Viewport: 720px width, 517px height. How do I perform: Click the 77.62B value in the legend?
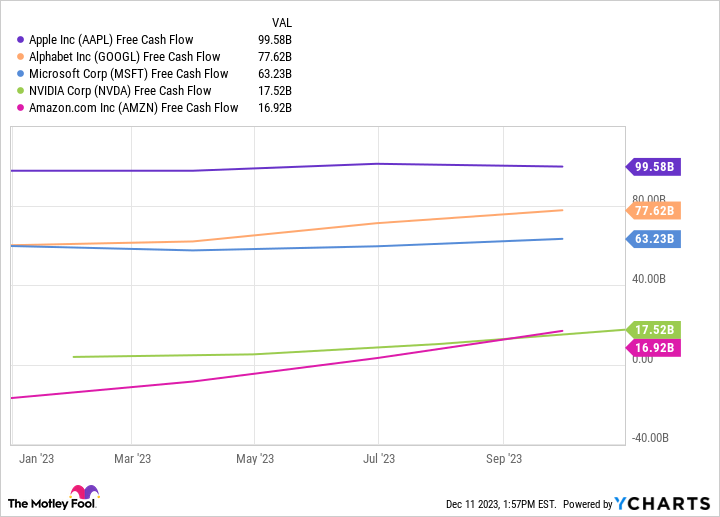pyautogui.click(x=275, y=57)
